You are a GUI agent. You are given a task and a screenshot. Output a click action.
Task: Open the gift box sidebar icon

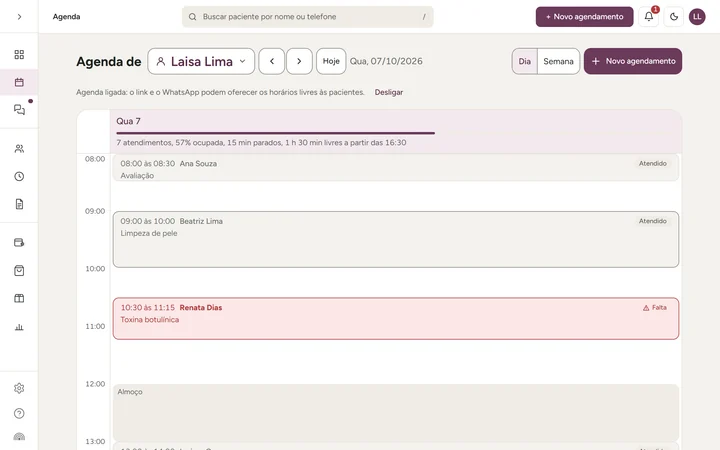point(19,298)
